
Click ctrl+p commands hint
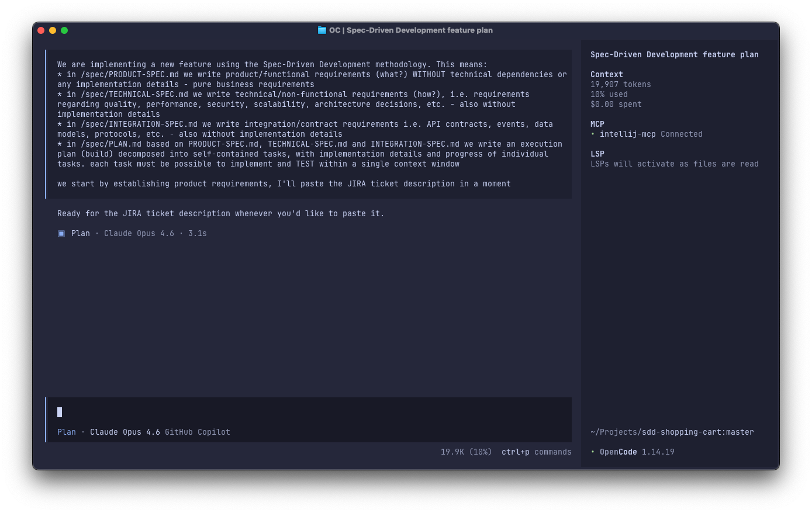[x=537, y=452]
